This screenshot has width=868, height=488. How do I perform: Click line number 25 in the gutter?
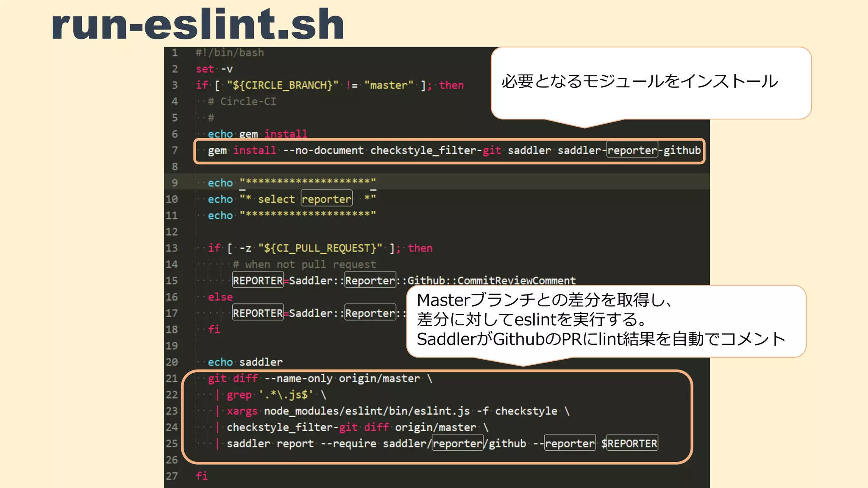[x=172, y=444]
